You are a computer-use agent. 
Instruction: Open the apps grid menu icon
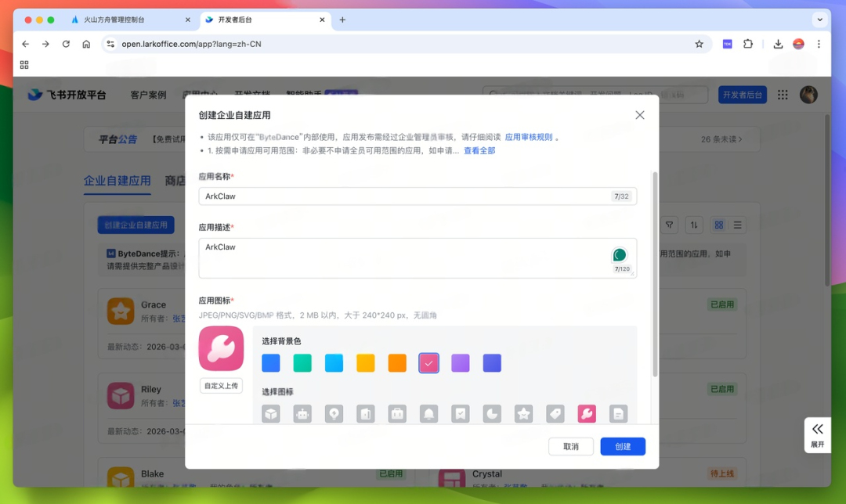(783, 95)
